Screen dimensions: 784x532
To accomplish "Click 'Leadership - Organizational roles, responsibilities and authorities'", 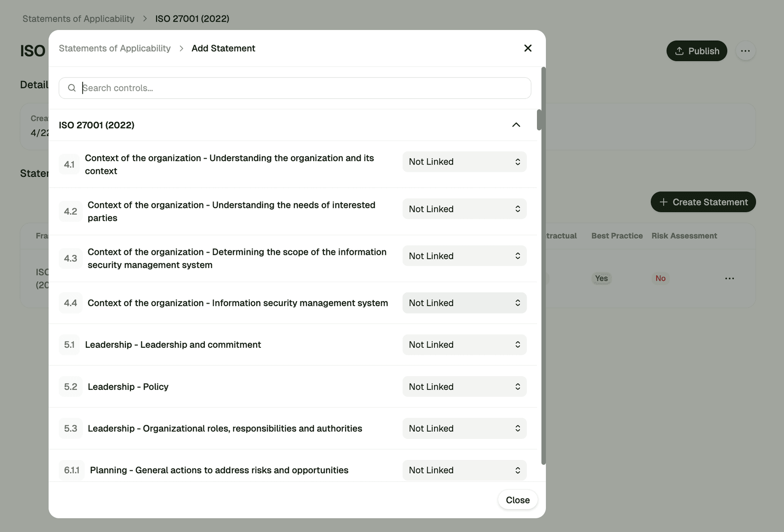I will click(x=225, y=428).
